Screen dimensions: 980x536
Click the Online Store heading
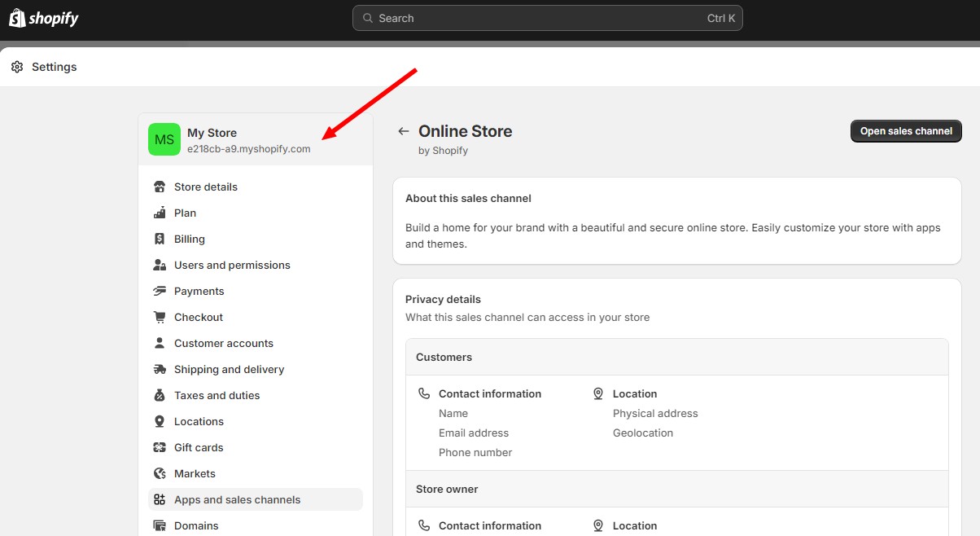point(466,131)
